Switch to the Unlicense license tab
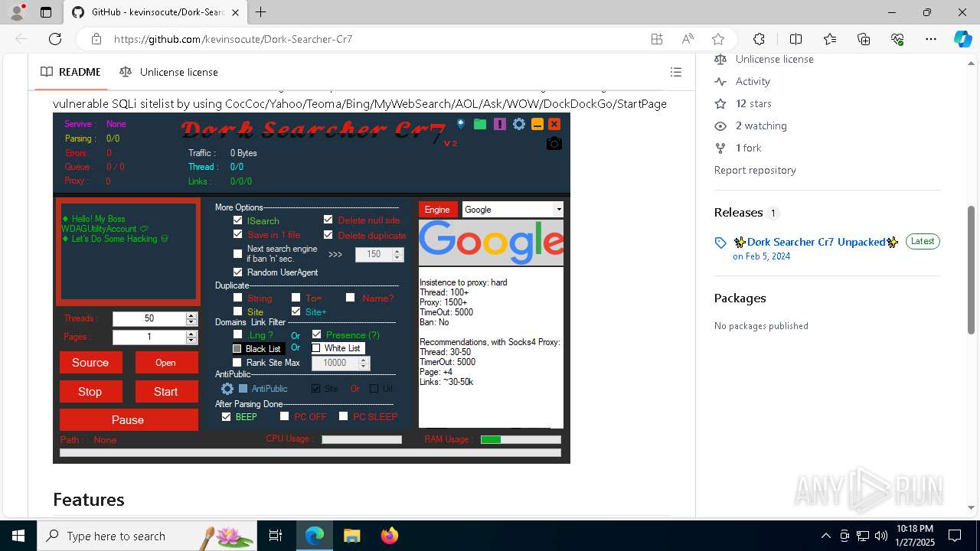 169,72
